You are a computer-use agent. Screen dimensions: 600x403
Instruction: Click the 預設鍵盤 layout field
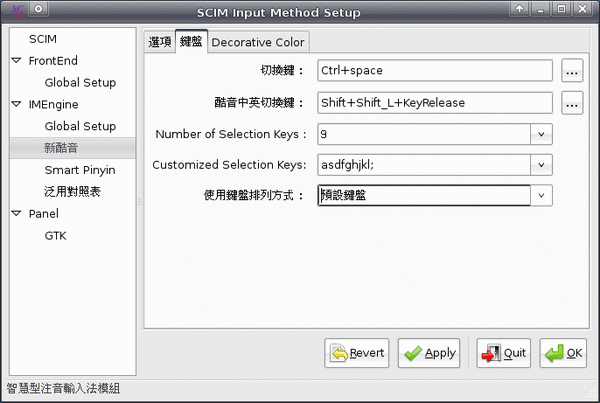click(x=424, y=196)
